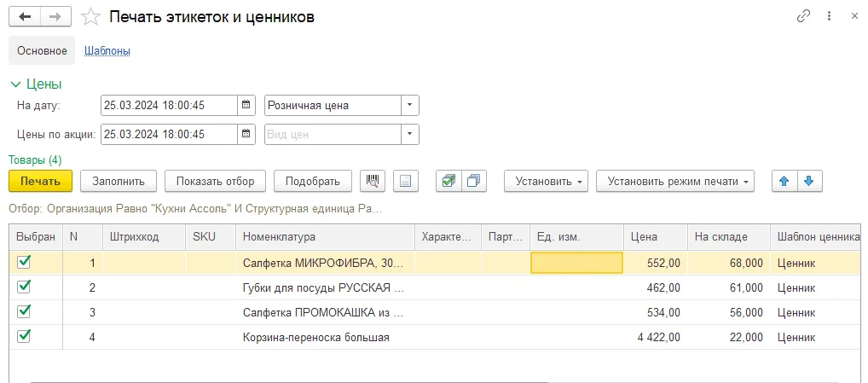
Task: Click the 'Заполнить' button
Action: pyautogui.click(x=119, y=181)
